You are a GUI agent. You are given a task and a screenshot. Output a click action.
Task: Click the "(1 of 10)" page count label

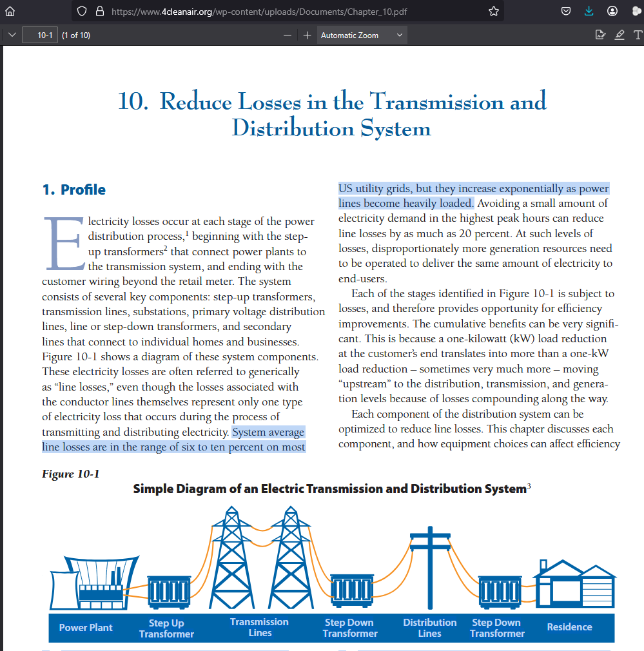pos(76,35)
